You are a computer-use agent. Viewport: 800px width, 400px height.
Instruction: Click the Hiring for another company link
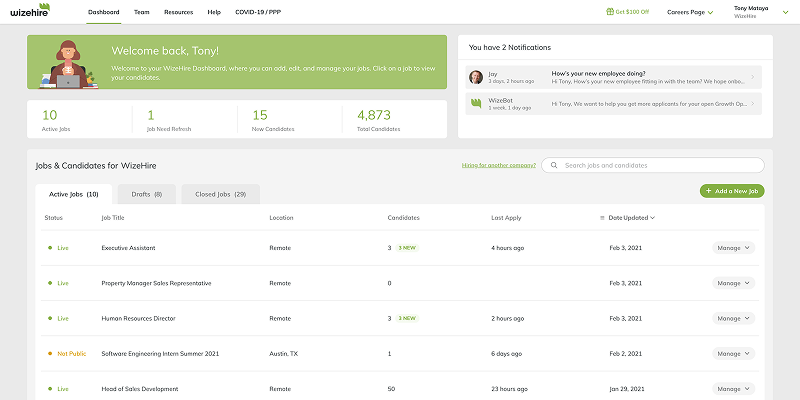(x=498, y=165)
